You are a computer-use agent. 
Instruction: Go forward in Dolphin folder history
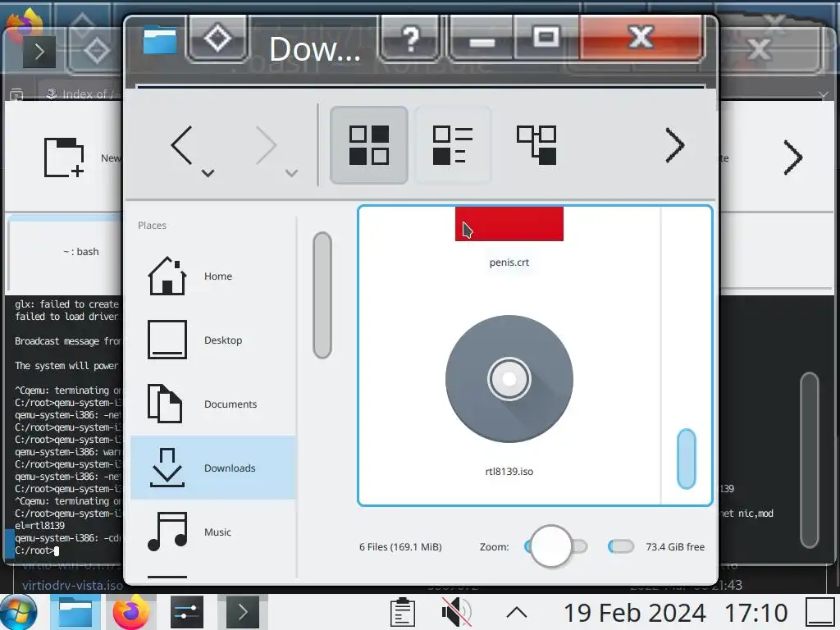(266, 145)
